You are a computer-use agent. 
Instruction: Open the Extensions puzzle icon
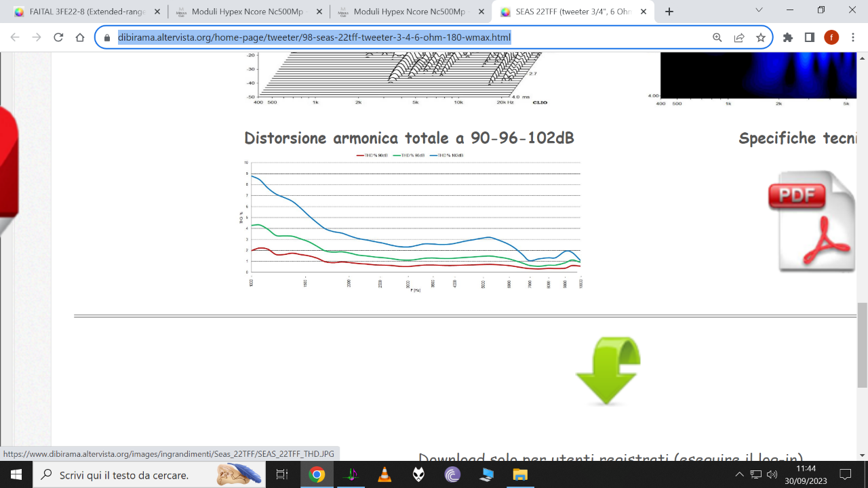(787, 38)
